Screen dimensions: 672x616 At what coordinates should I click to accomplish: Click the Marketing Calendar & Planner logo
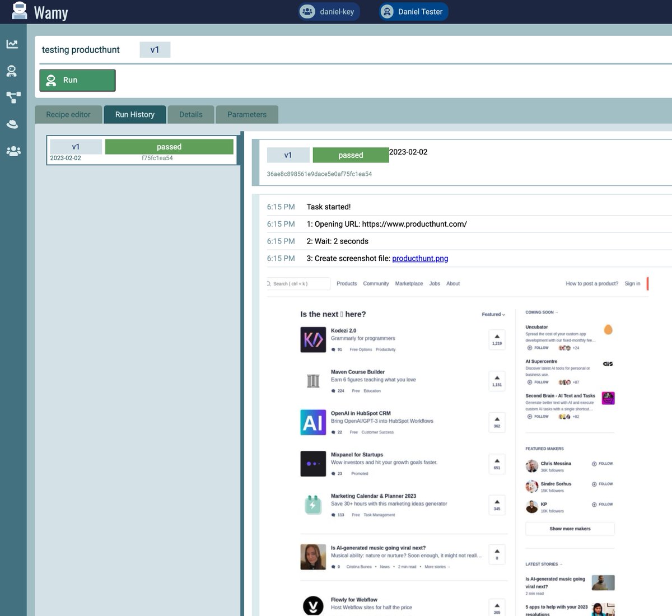click(313, 505)
